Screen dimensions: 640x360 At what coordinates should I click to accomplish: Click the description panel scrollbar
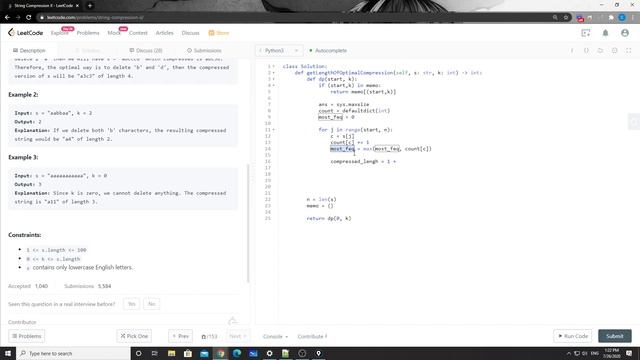click(248, 223)
